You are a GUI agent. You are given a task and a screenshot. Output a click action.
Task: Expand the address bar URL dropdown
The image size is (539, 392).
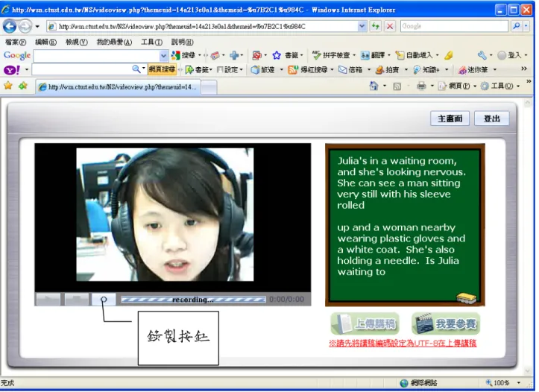[362, 26]
